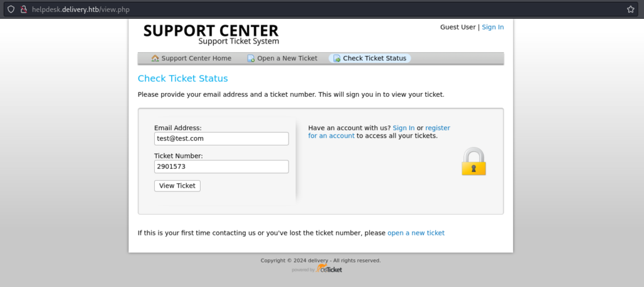The height and width of the screenshot is (287, 644).
Task: Click the osTicket logo in footer
Action: coord(330,269)
